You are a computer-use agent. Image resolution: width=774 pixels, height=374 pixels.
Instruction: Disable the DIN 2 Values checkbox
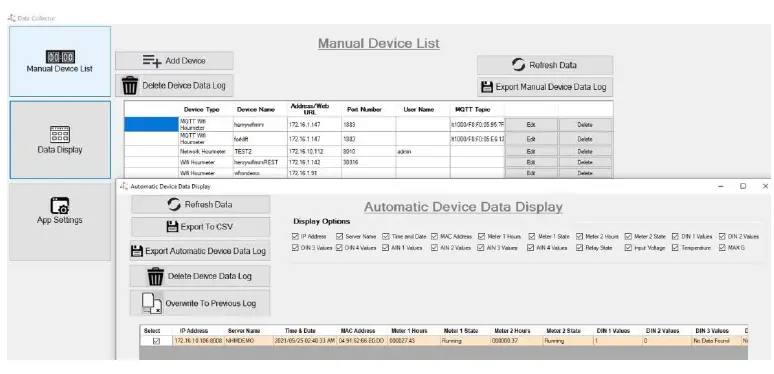(x=722, y=236)
